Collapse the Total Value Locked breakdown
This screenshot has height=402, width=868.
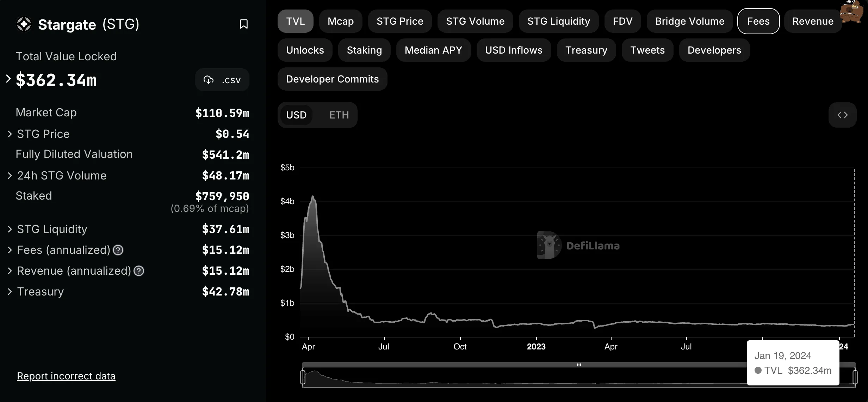coord(8,79)
